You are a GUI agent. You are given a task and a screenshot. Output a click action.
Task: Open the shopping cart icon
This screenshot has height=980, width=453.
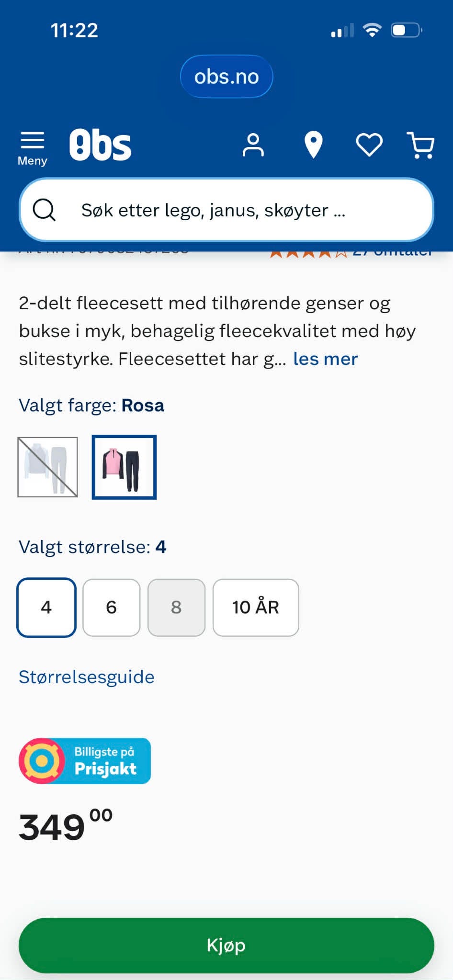coord(421,145)
